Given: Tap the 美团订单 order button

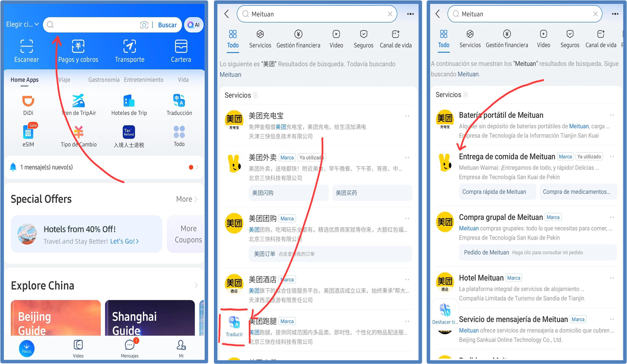Looking at the screenshot, I should (330, 254).
